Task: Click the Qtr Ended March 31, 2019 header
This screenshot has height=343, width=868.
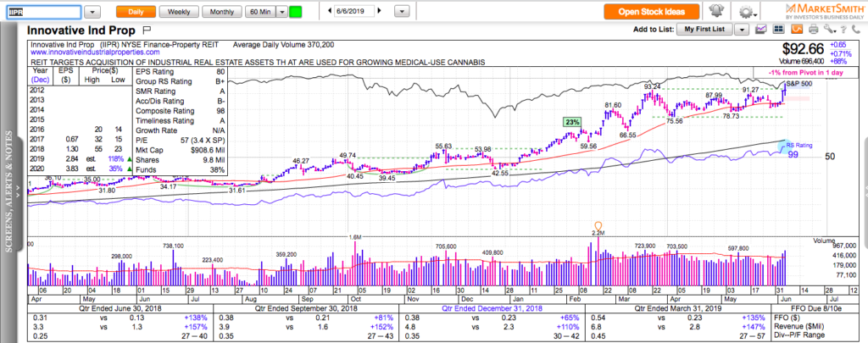Action: pyautogui.click(x=678, y=308)
